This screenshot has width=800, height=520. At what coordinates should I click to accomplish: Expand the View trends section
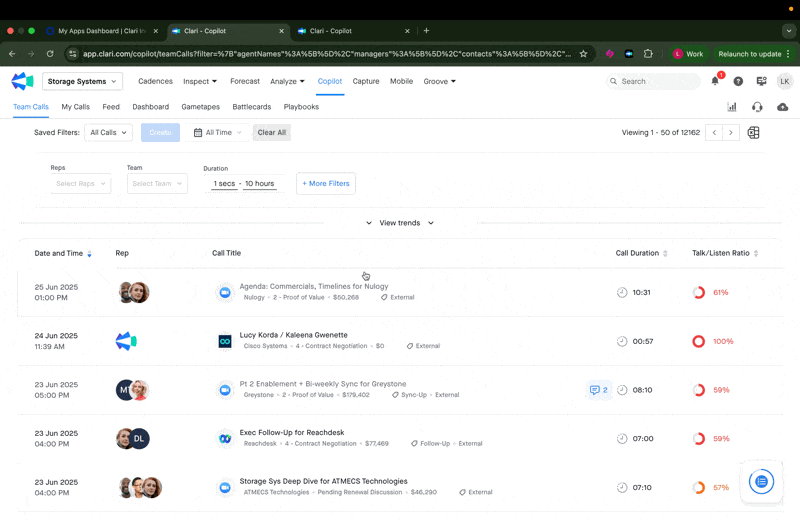(x=400, y=223)
